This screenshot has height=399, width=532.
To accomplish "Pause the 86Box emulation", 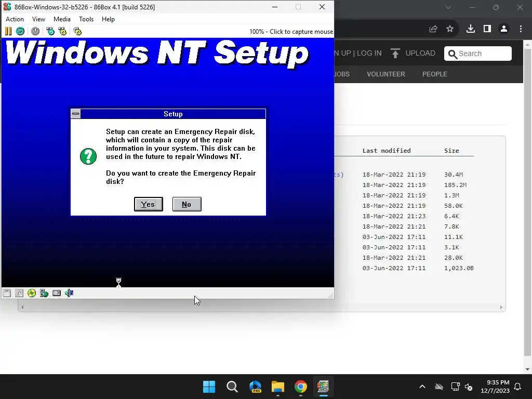I will pos(8,32).
